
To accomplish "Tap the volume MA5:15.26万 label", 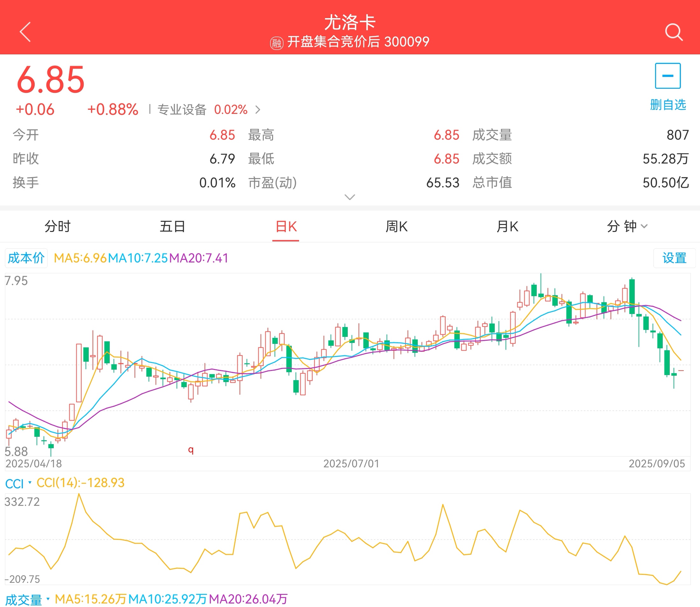I will pyautogui.click(x=91, y=599).
